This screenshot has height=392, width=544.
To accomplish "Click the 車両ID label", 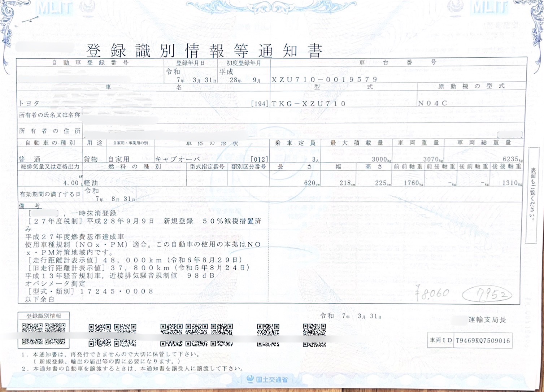I will tap(440, 340).
